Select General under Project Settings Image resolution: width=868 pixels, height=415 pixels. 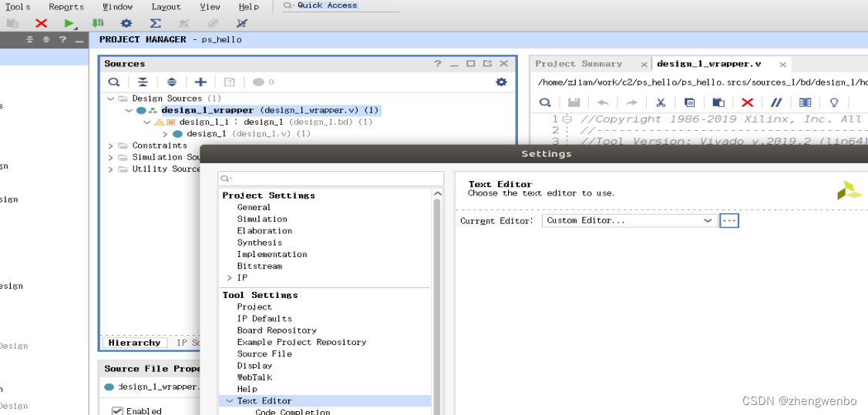[x=254, y=207]
